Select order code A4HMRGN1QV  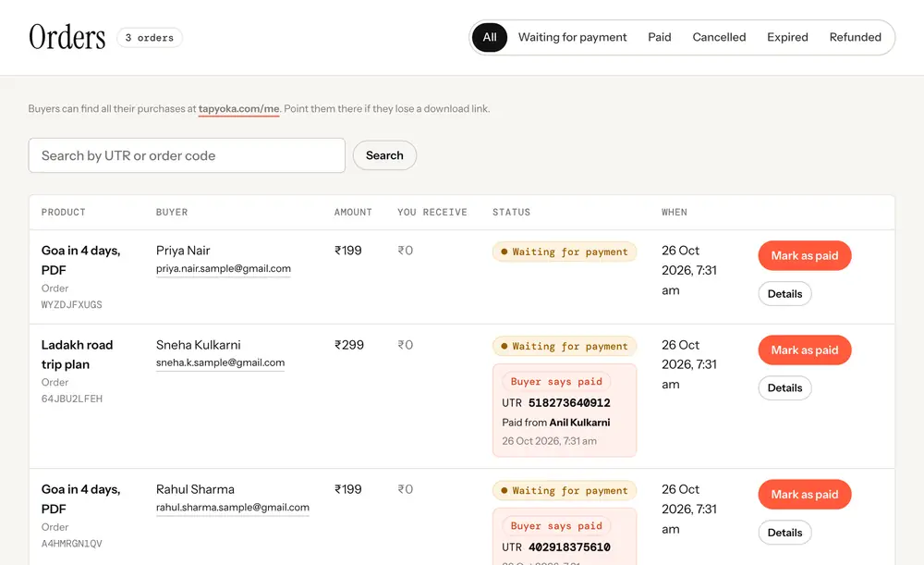tap(71, 544)
